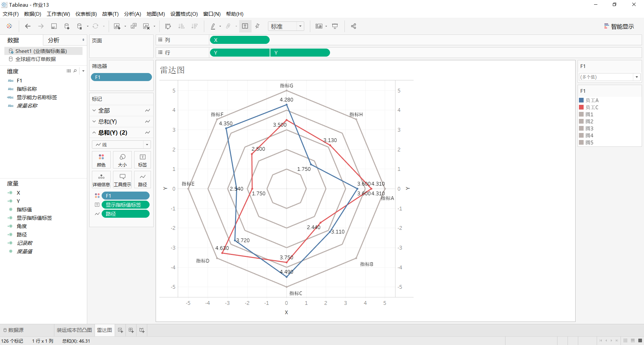
Task: Open the 智能显示 Show Me panel
Action: coord(619,26)
